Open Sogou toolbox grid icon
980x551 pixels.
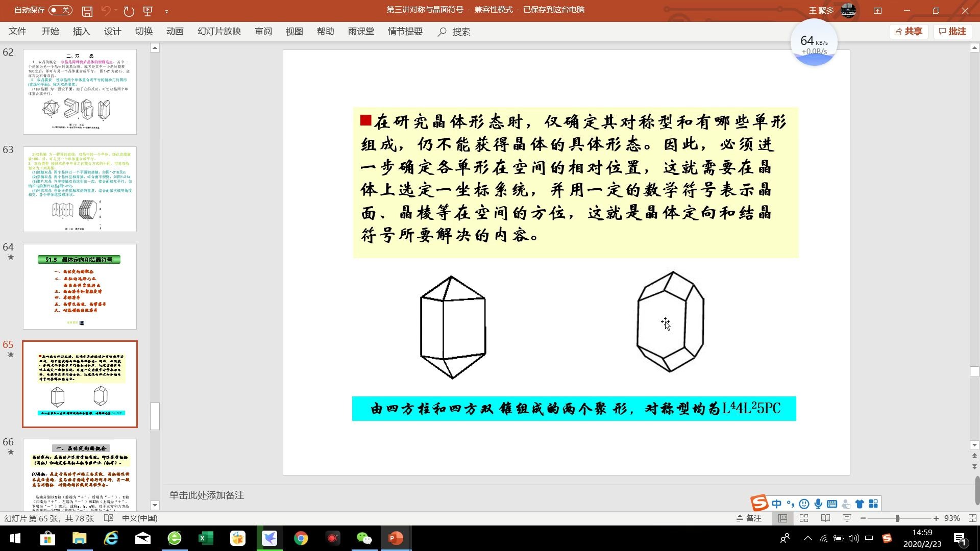click(x=873, y=504)
